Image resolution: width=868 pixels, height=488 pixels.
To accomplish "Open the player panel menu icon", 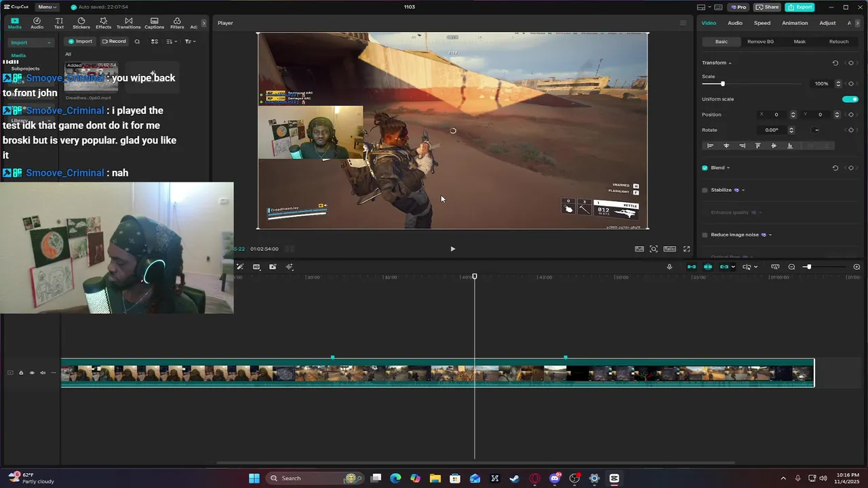I will pyautogui.click(x=683, y=23).
